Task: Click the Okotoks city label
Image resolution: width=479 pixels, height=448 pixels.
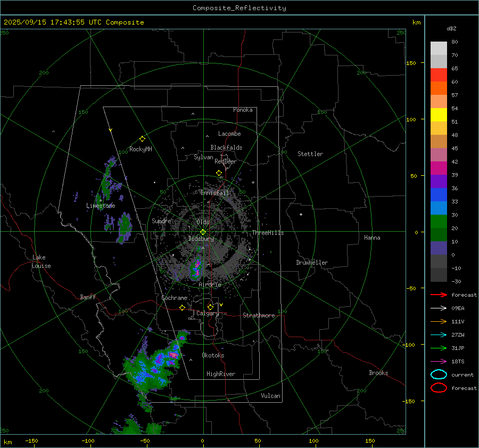Action: pyautogui.click(x=213, y=355)
